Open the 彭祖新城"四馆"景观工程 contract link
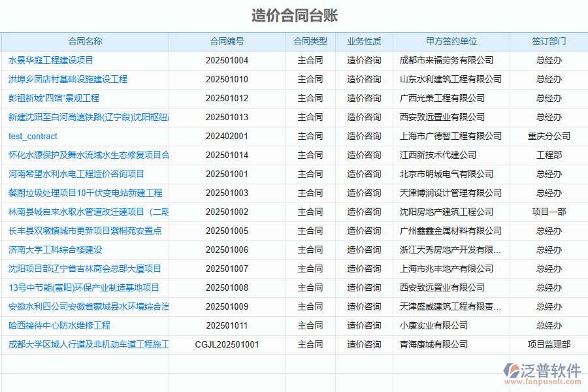 (x=54, y=98)
